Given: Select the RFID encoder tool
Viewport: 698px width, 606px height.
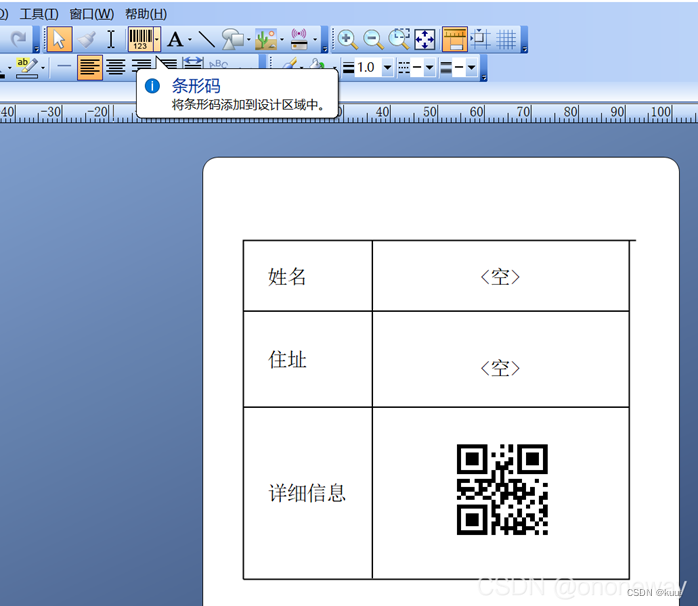Looking at the screenshot, I should click(x=299, y=39).
